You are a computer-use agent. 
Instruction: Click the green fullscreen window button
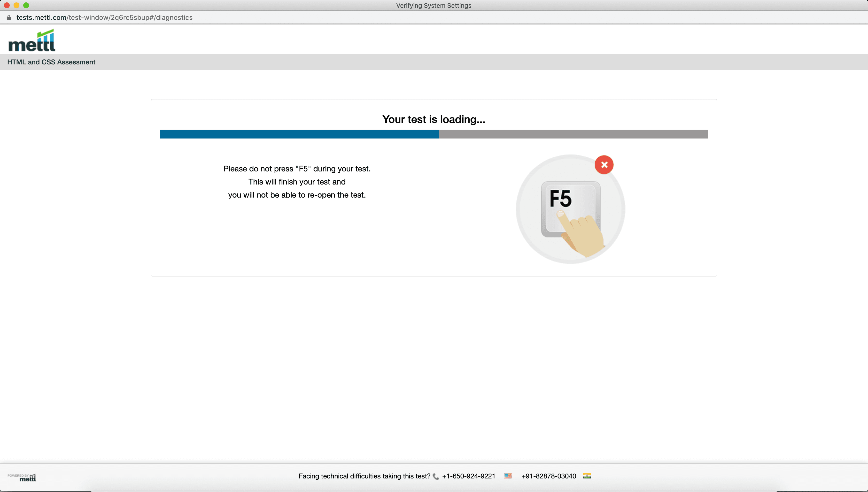(26, 5)
